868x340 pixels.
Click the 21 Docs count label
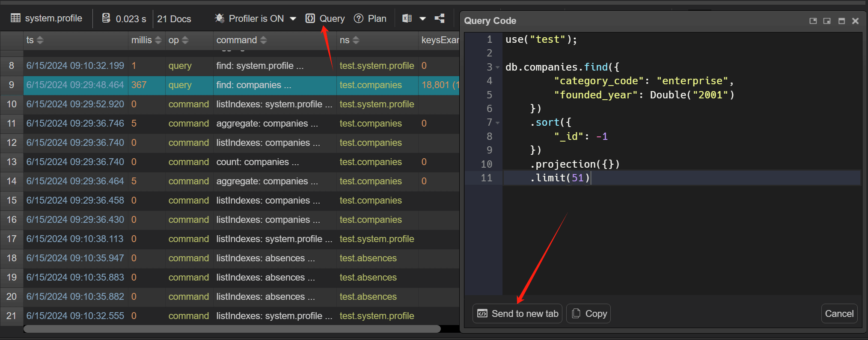click(x=174, y=18)
